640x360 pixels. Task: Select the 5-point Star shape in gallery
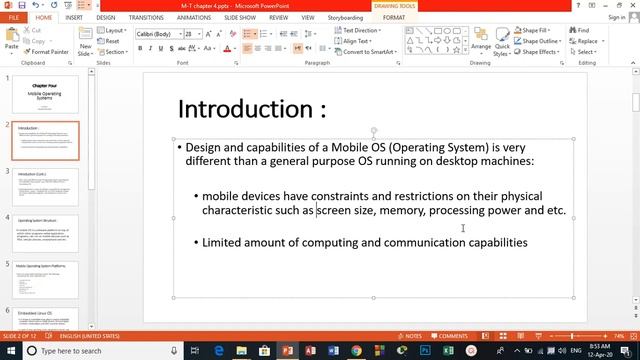[x=457, y=50]
